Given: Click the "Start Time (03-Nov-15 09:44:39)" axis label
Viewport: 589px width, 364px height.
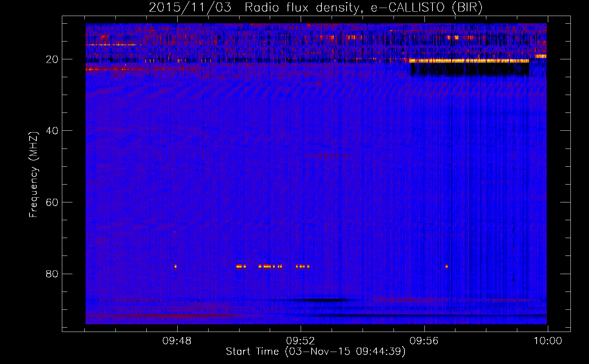Looking at the screenshot, I should click(x=316, y=352).
